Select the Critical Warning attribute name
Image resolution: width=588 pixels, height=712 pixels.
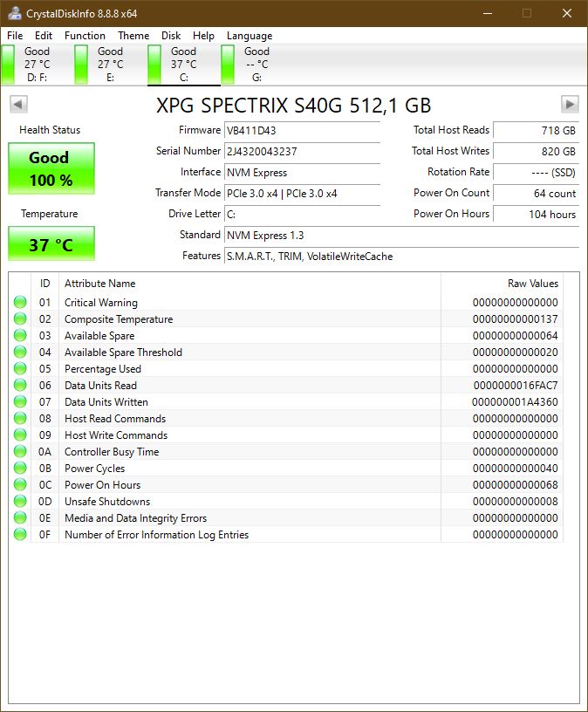(x=101, y=303)
